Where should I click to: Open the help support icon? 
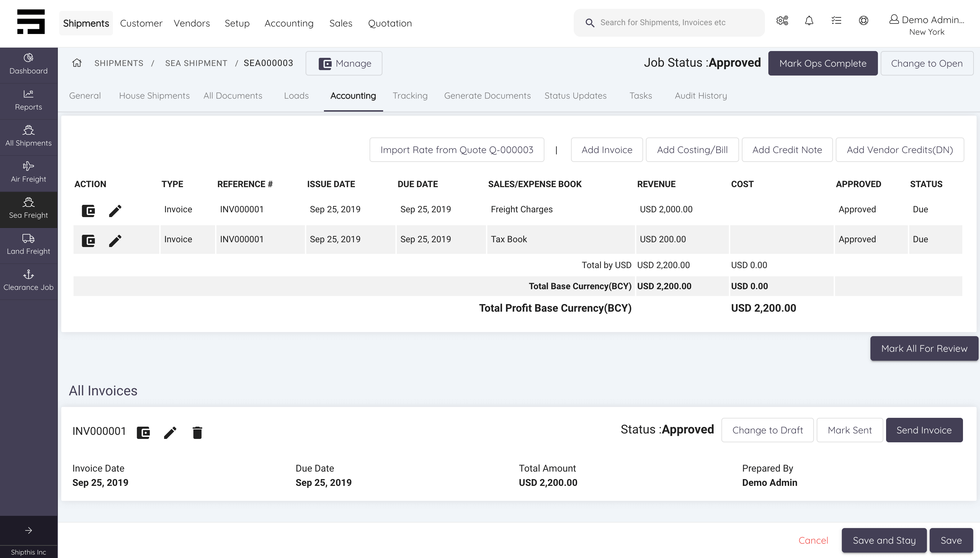pos(864,21)
